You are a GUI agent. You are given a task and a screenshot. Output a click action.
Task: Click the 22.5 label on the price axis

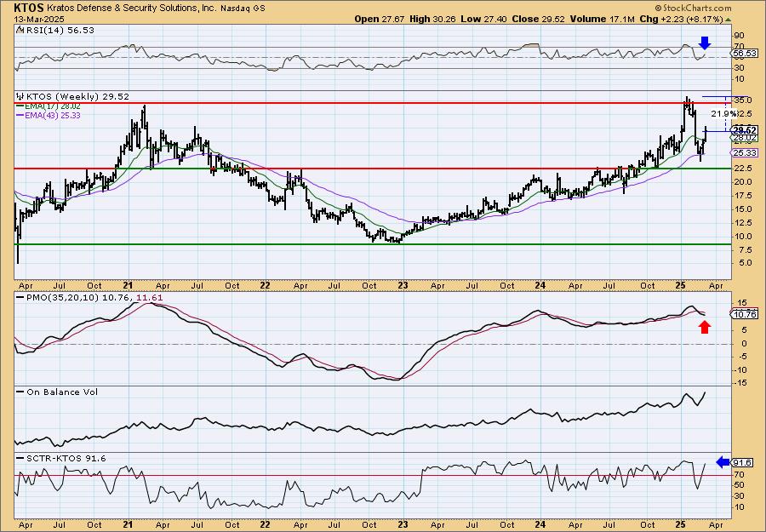pos(742,168)
